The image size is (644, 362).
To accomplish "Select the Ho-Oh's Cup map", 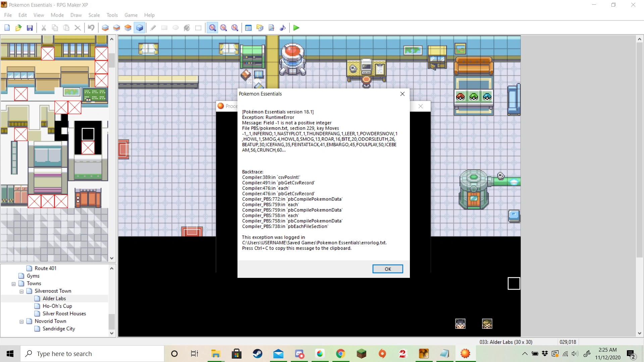I will (57, 306).
